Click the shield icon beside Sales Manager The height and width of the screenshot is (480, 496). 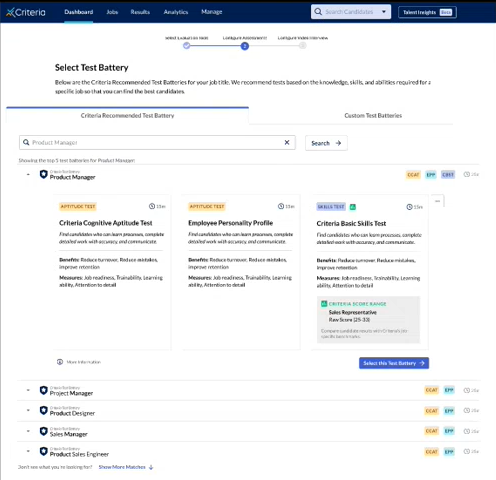pyautogui.click(x=43, y=431)
